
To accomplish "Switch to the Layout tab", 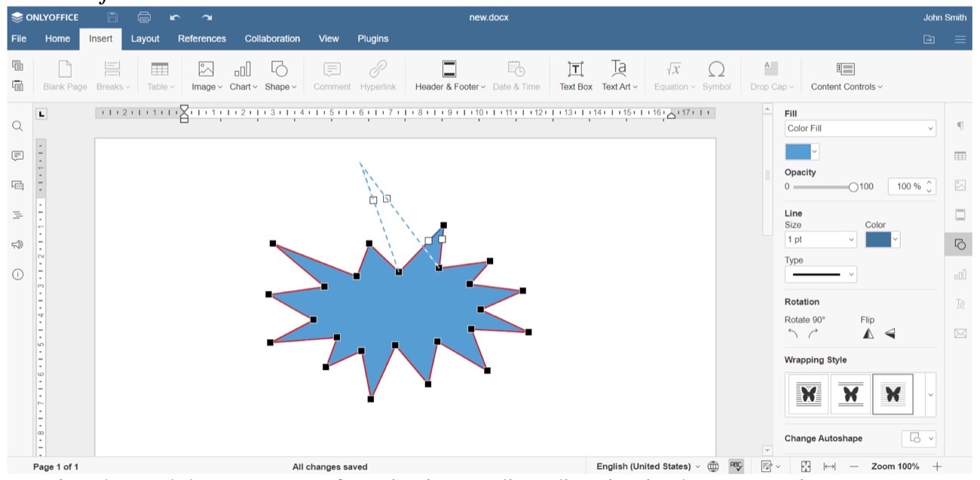I will [x=145, y=38].
